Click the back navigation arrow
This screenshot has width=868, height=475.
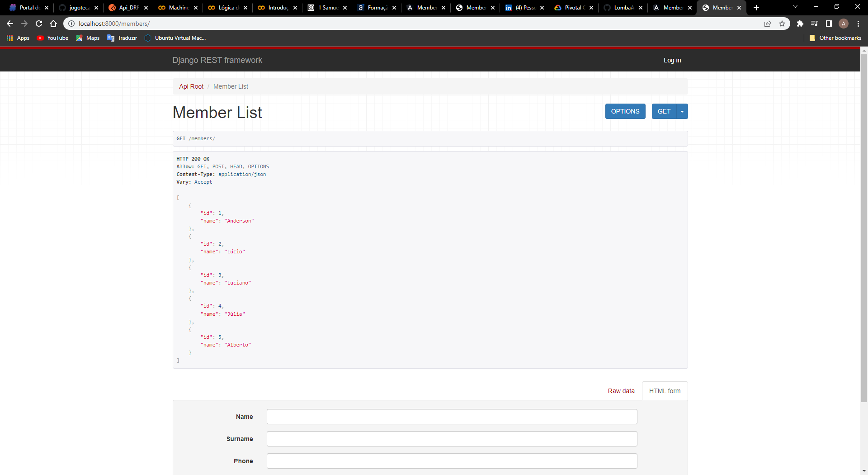(x=9, y=24)
